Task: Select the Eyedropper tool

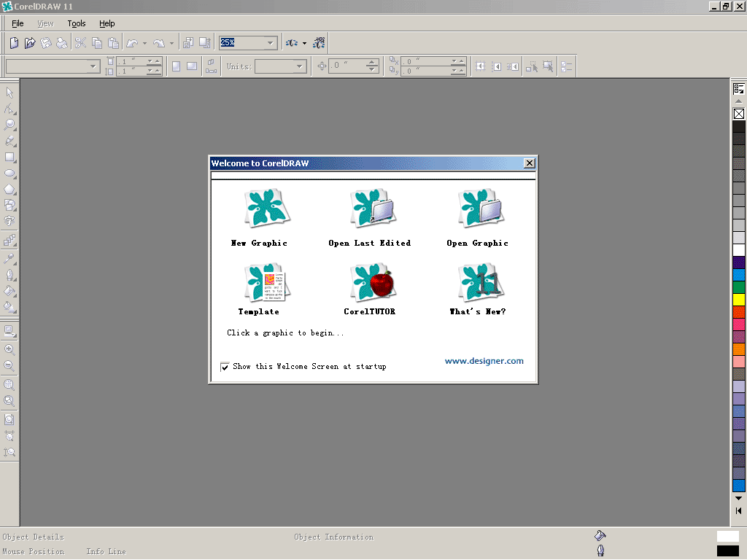Action: (9, 259)
